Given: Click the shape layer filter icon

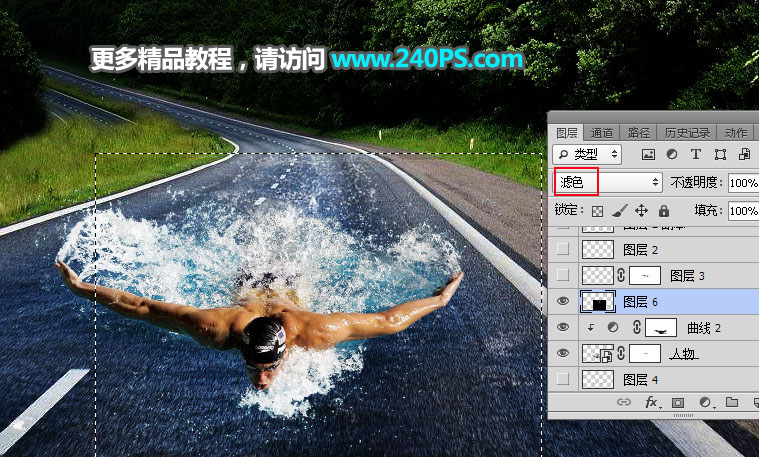Looking at the screenshot, I should pos(718,155).
